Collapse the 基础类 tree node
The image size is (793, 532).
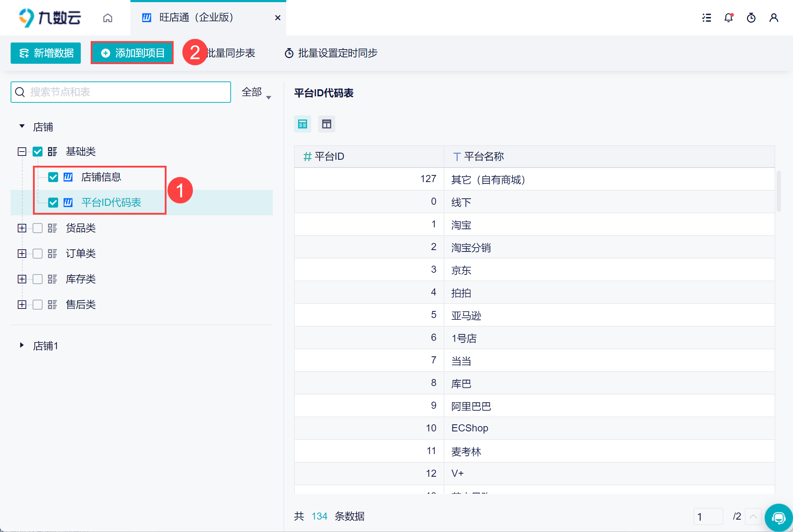point(22,152)
